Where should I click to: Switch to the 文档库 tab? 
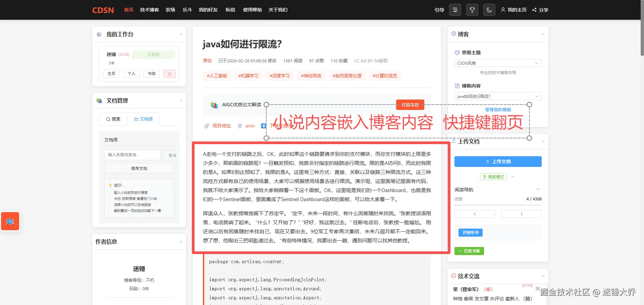click(144, 119)
